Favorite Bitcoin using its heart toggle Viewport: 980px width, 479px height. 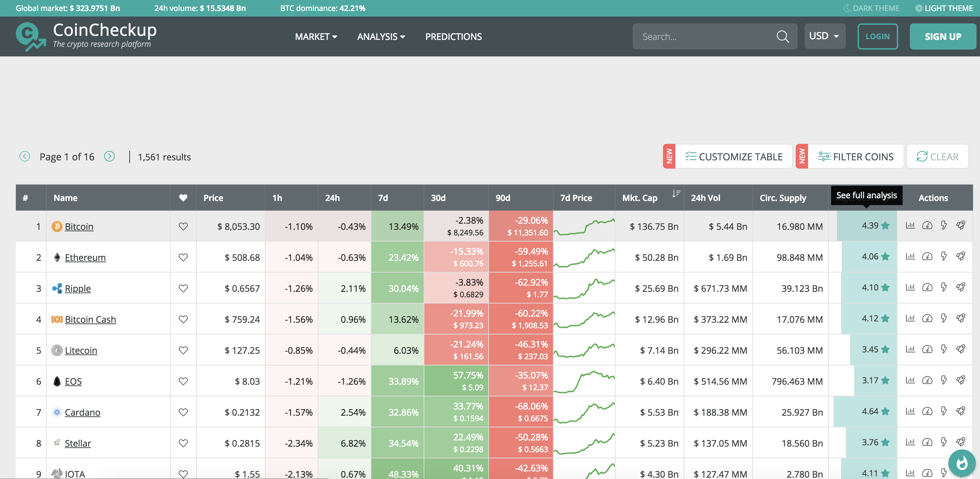pyautogui.click(x=183, y=226)
